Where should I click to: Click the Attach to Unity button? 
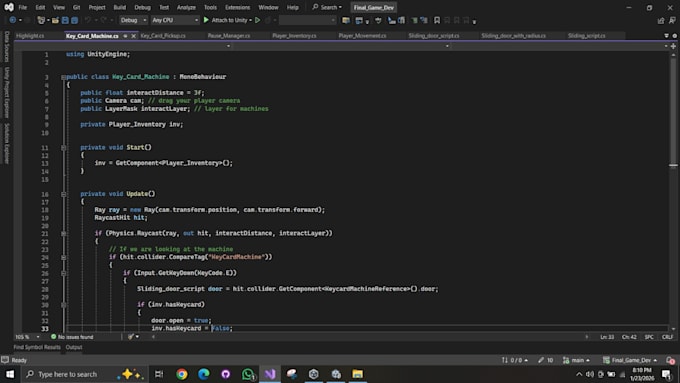coord(228,20)
